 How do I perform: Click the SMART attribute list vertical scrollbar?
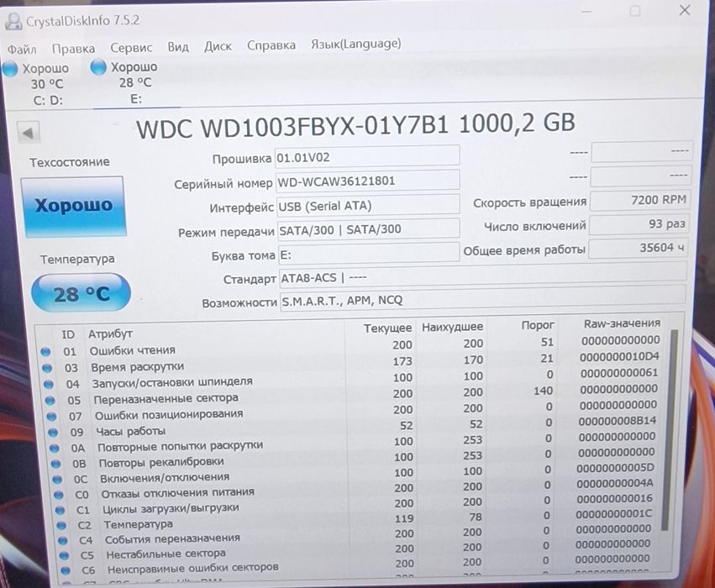point(668,428)
